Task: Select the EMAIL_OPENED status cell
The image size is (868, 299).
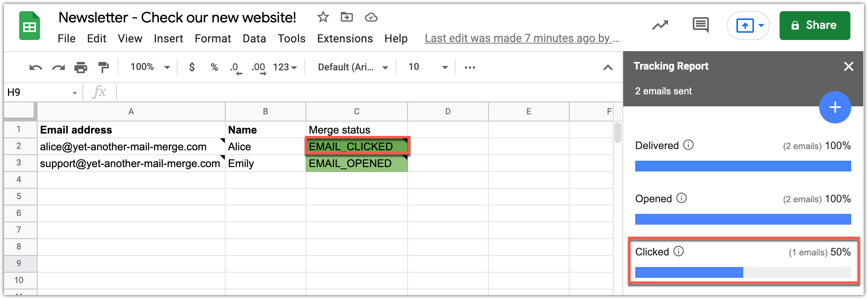Action: 356,163
